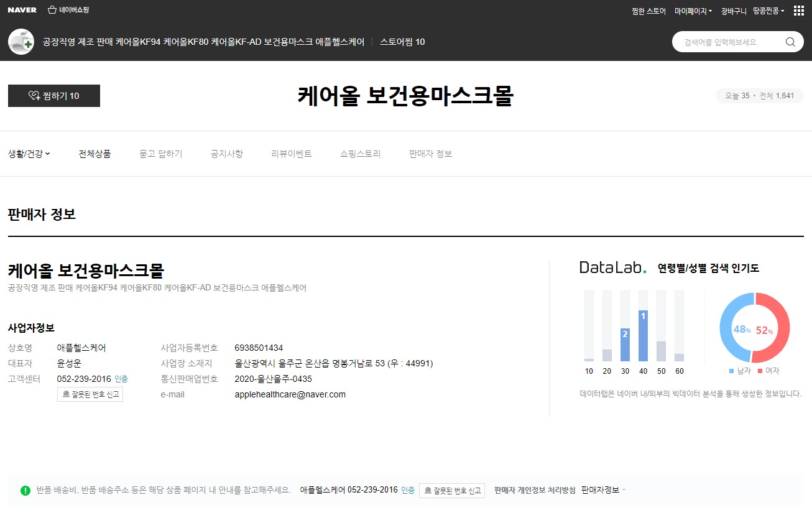Click 찜하기 10 button

[54, 96]
